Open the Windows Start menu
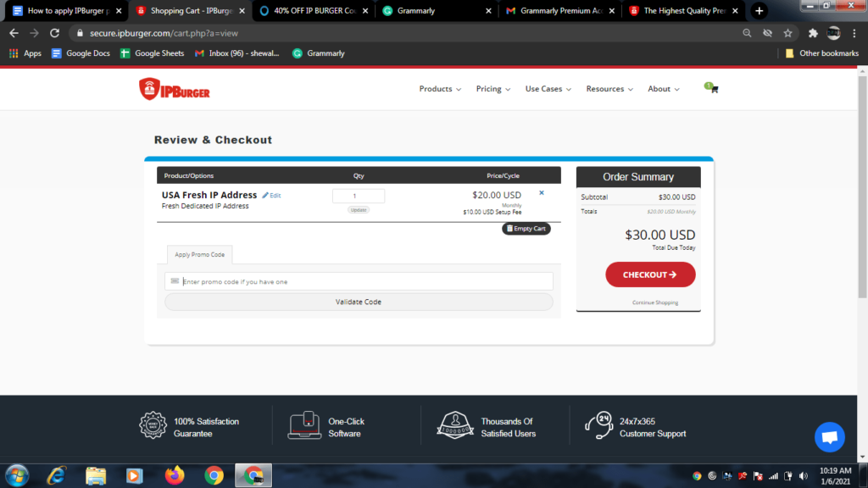The height and width of the screenshot is (488, 868). 17,475
